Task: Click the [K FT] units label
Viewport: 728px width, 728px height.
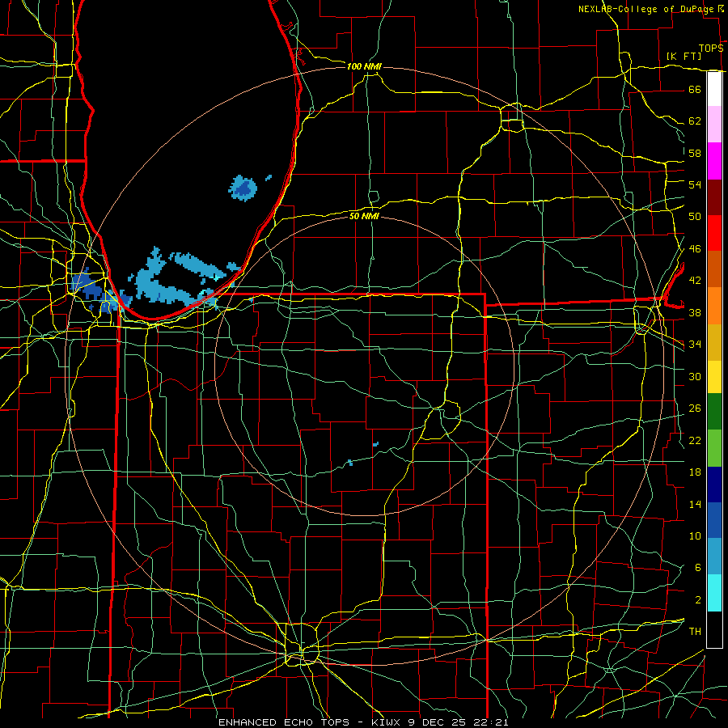Action: coord(684,56)
